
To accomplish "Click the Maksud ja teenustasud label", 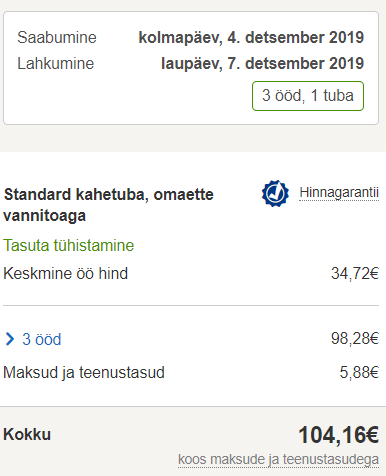I will pyautogui.click(x=84, y=372).
